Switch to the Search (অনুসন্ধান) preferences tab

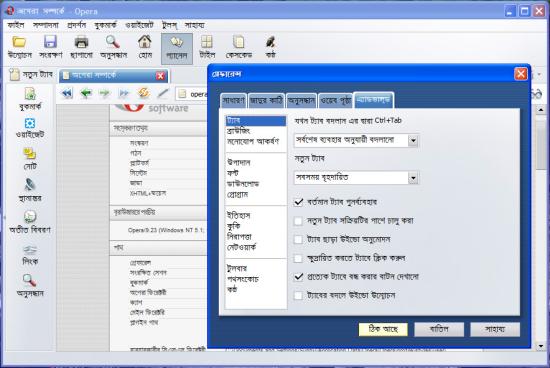pos(301,101)
